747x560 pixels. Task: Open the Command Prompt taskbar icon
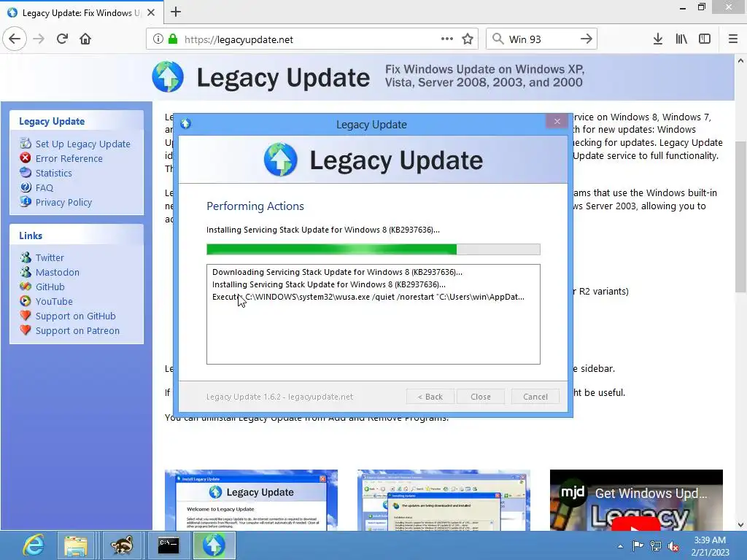coord(168,545)
